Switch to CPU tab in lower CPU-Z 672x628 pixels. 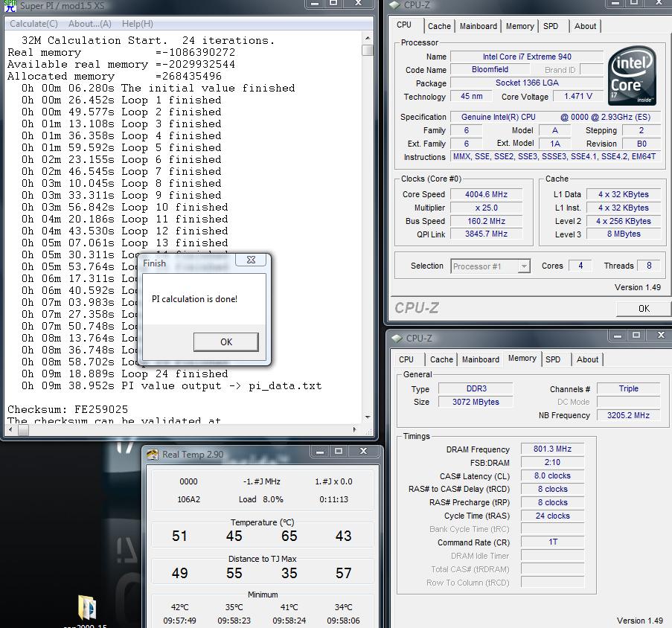(406, 359)
